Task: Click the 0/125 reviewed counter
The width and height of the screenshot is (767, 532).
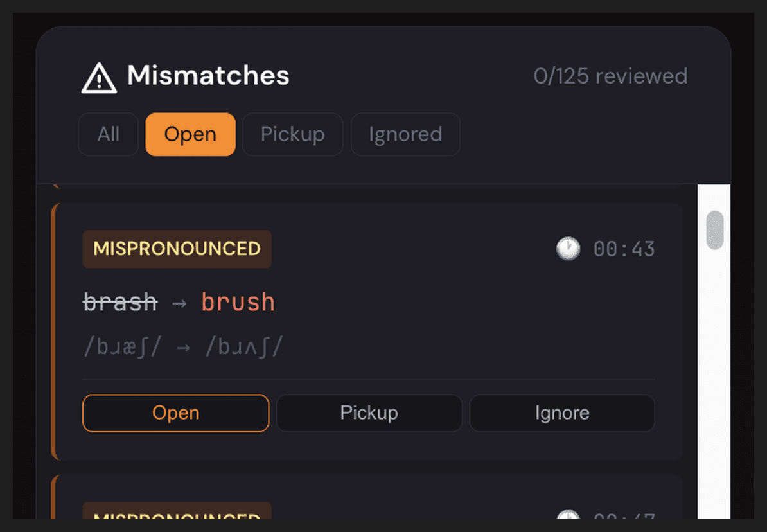Action: coord(610,76)
